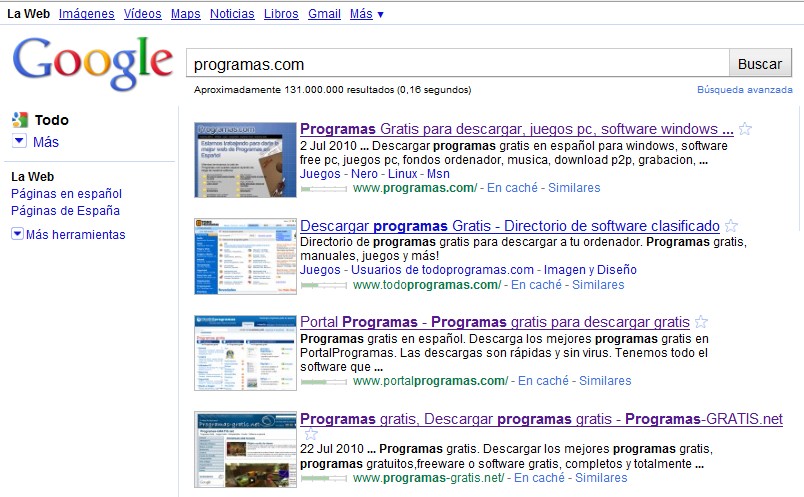Open En caché for www.programas-gratis.net
804x497 pixels.
click(539, 478)
